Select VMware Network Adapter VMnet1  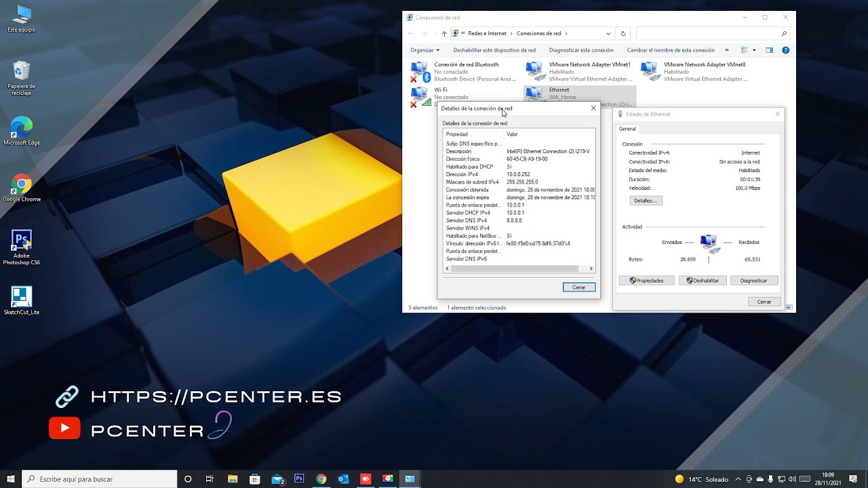[x=580, y=71]
